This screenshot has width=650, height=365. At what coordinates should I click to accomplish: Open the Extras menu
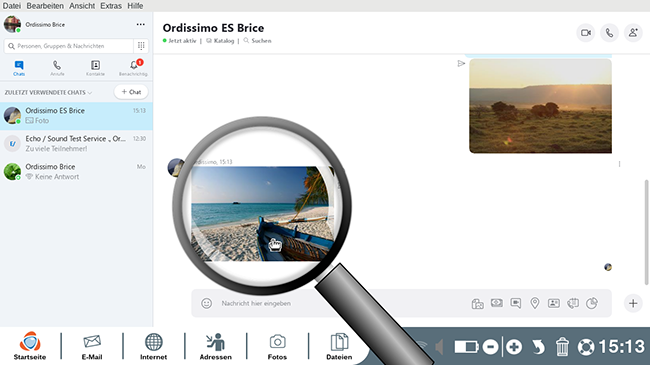(x=111, y=6)
